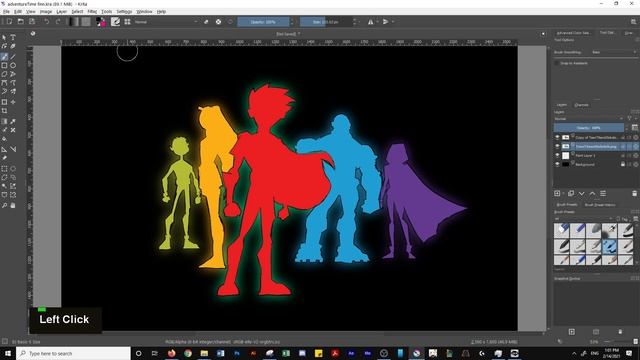Image resolution: width=640 pixels, height=360 pixels.
Task: Select the Gradient tool in toolbox
Action: pos(4,121)
